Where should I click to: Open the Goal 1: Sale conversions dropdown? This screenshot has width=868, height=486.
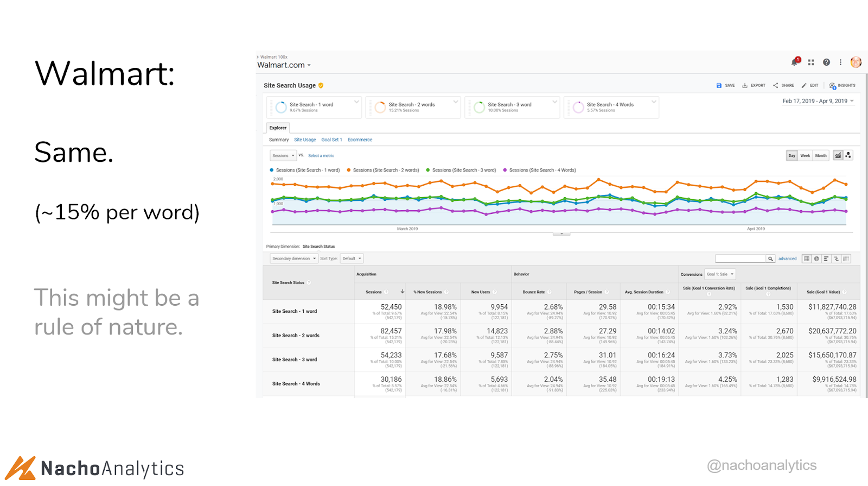(720, 274)
